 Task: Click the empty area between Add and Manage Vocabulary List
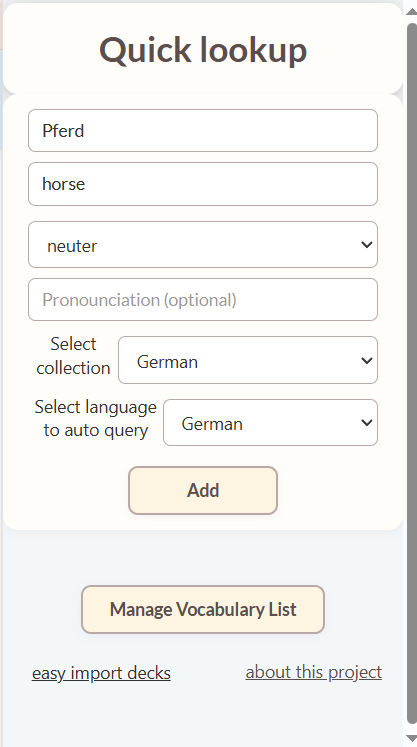point(203,557)
